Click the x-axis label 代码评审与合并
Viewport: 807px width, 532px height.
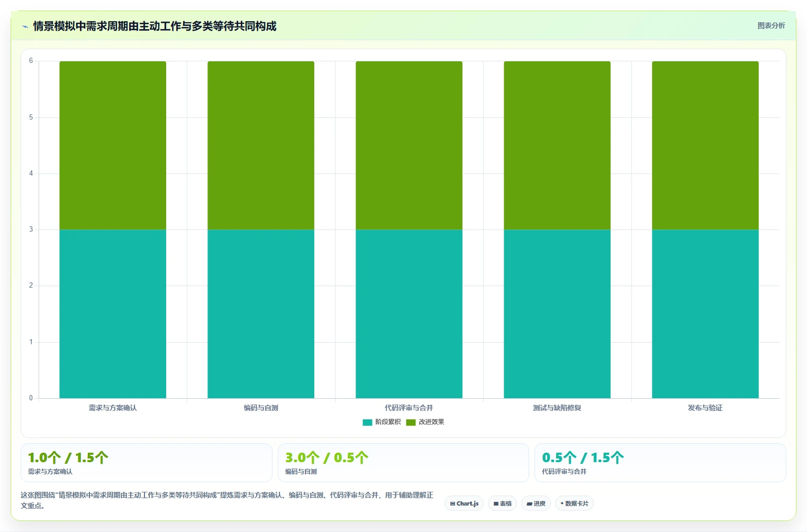409,408
